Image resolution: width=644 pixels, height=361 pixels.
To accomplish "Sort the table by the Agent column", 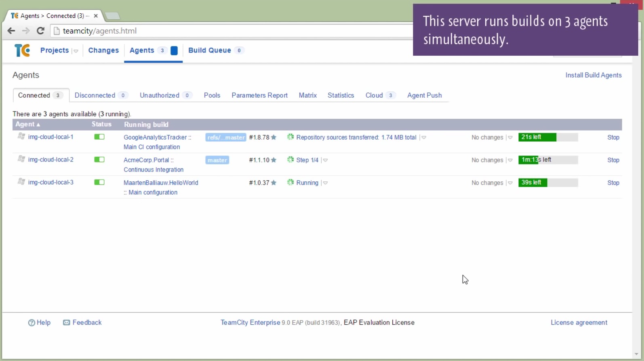I will pyautogui.click(x=28, y=124).
